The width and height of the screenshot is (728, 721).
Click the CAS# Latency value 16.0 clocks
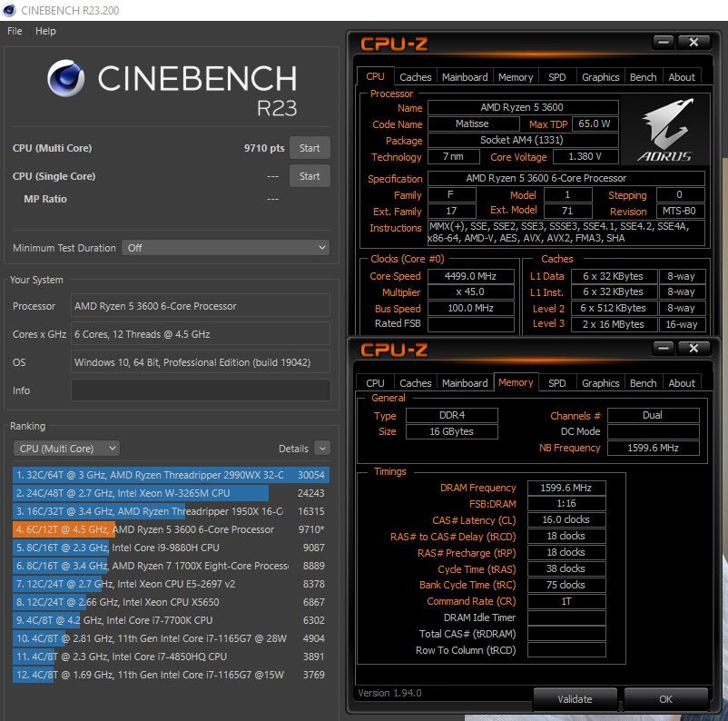coord(566,519)
